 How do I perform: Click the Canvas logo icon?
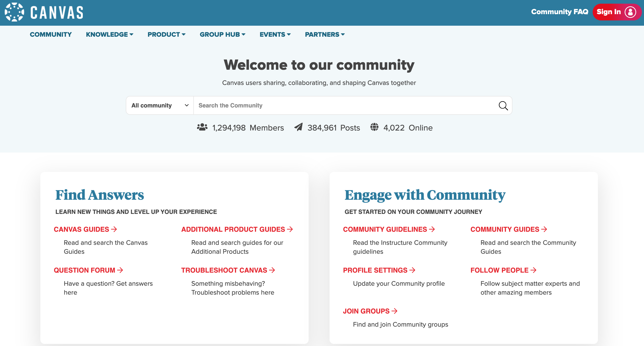pos(14,12)
